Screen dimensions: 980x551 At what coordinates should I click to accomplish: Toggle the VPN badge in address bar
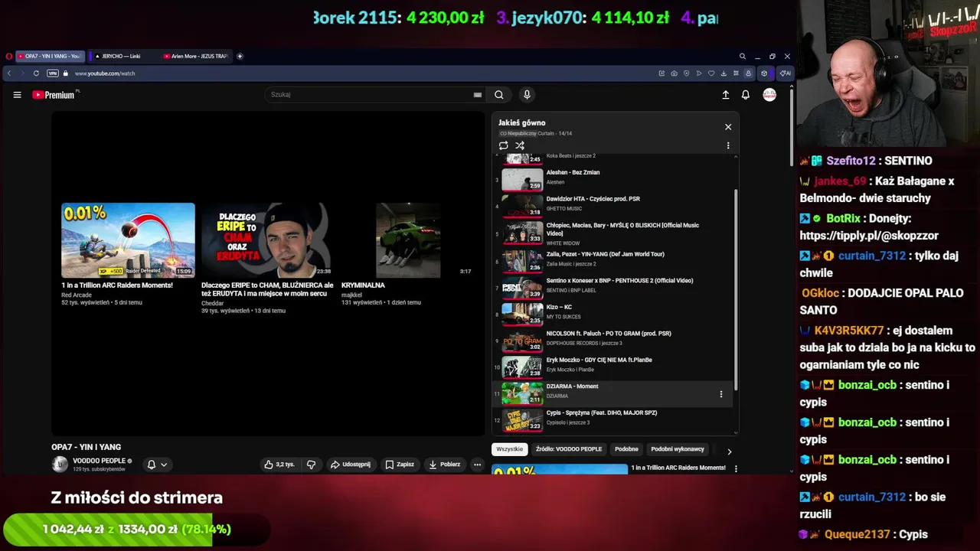tap(53, 73)
